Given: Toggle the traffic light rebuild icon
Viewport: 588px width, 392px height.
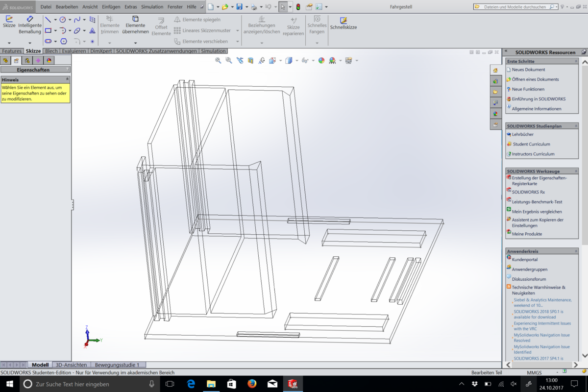Looking at the screenshot, I should (x=298, y=7).
